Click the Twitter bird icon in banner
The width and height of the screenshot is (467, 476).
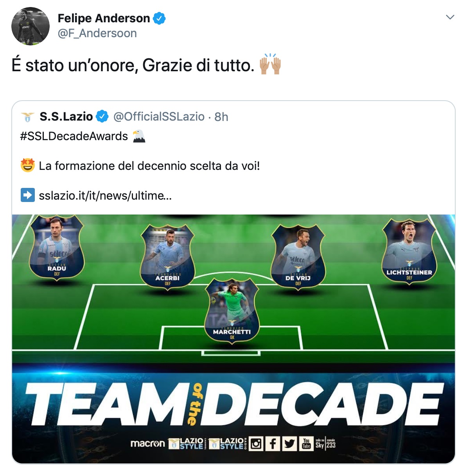(x=290, y=444)
